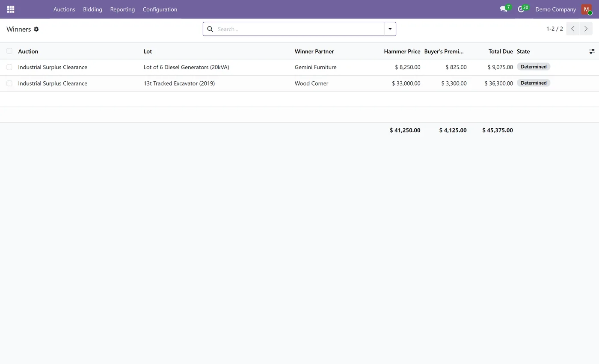Open the 13t Tracked Excavator (2019) record

(x=179, y=83)
